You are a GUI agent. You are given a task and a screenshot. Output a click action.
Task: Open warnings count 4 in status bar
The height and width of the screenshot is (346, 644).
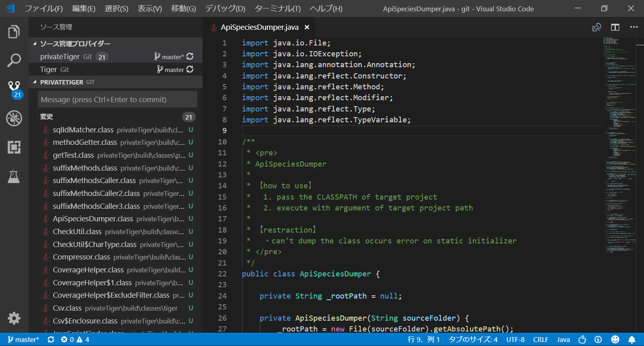pyautogui.click(x=83, y=340)
